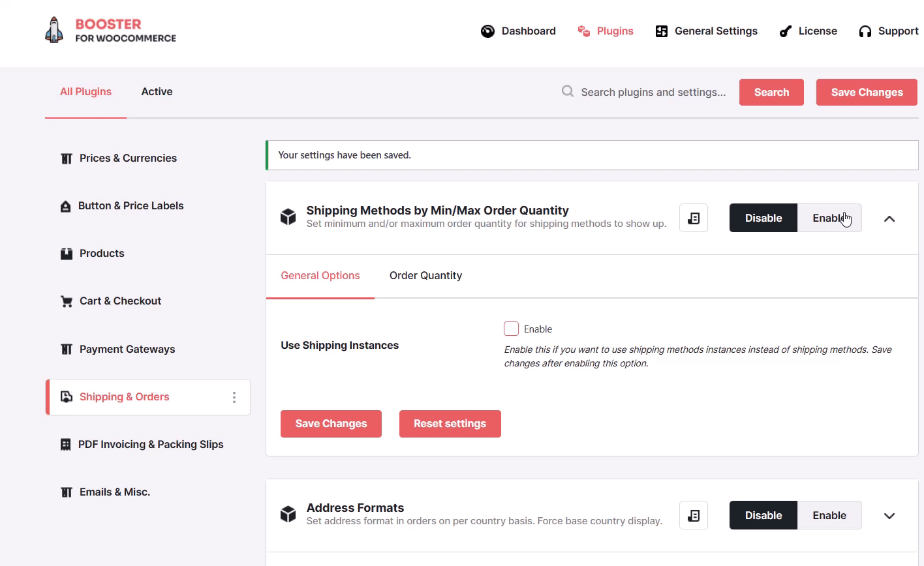
Task: Open documentation icon for Shipping Methods by Min/Max
Action: [x=694, y=218]
